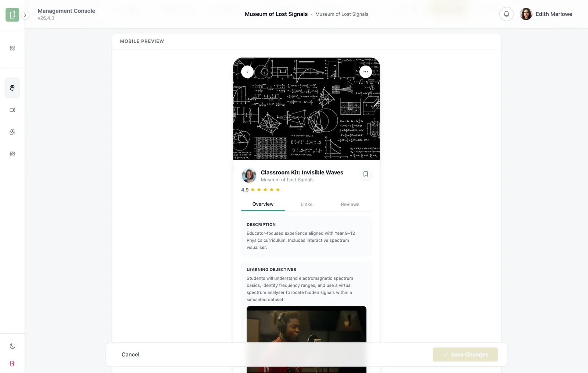Screen dimensions: 588x373
Task: Click the Museum of Lost Signals breadcrumb
Action: click(x=342, y=14)
